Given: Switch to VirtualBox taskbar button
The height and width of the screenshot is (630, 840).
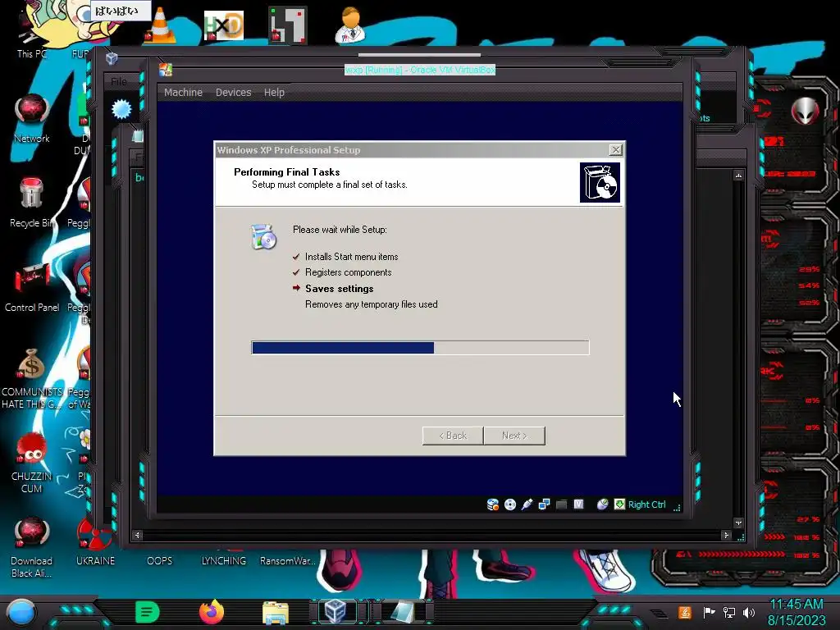Looking at the screenshot, I should tap(336, 611).
